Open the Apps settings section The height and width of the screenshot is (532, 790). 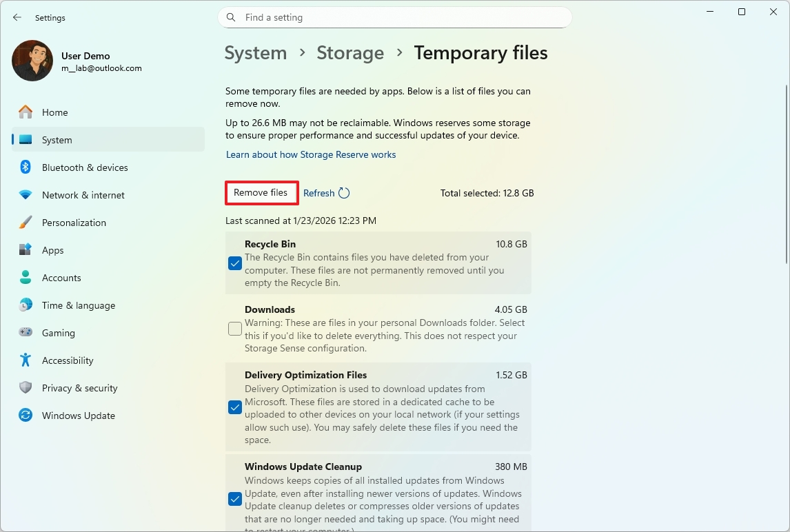pyautogui.click(x=52, y=250)
